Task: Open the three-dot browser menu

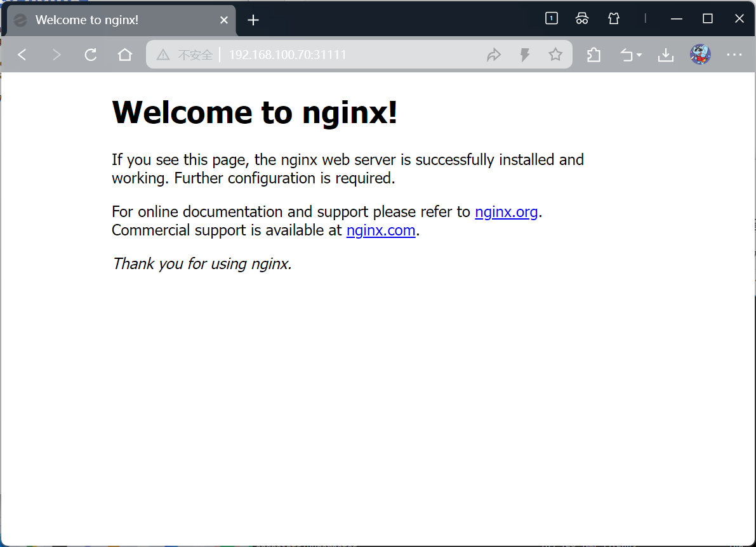Action: 734,55
